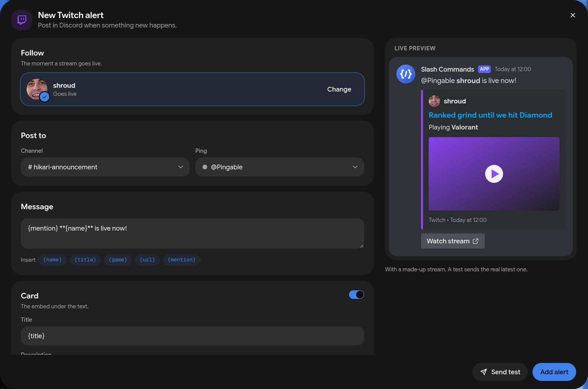Screen dimensions: 588x389
Task: Click the Message text area
Action: pos(193,233)
